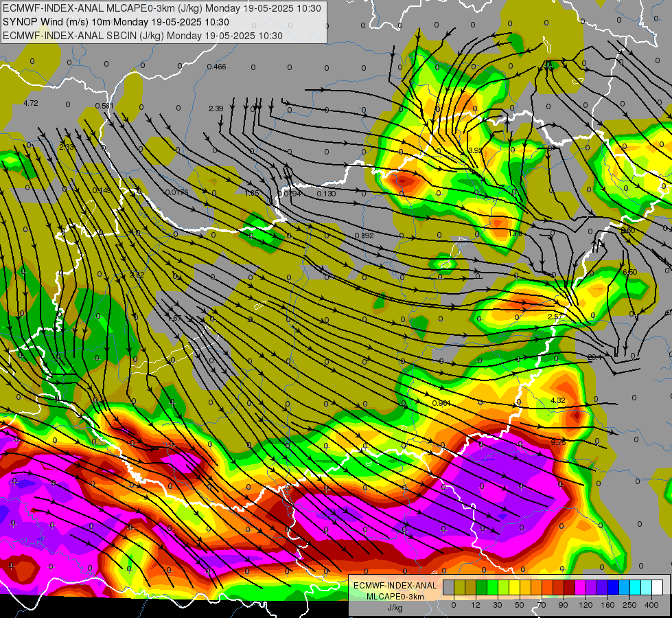Click the legend tick label 120
This screenshot has width=672, height=618.
[586, 605]
